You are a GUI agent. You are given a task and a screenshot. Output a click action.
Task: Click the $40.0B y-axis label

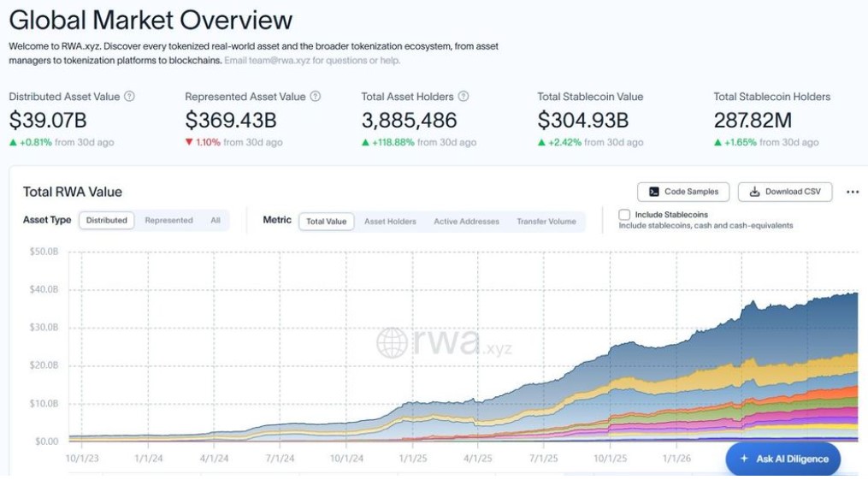(x=44, y=289)
